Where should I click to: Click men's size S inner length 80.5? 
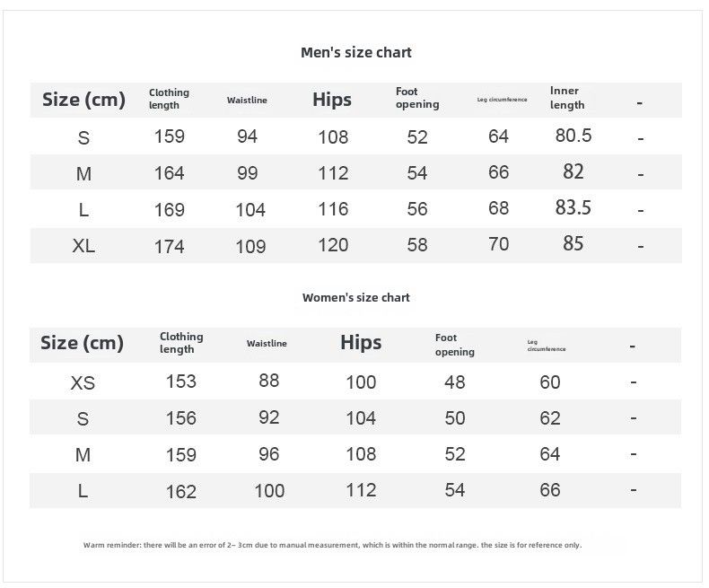(x=573, y=136)
